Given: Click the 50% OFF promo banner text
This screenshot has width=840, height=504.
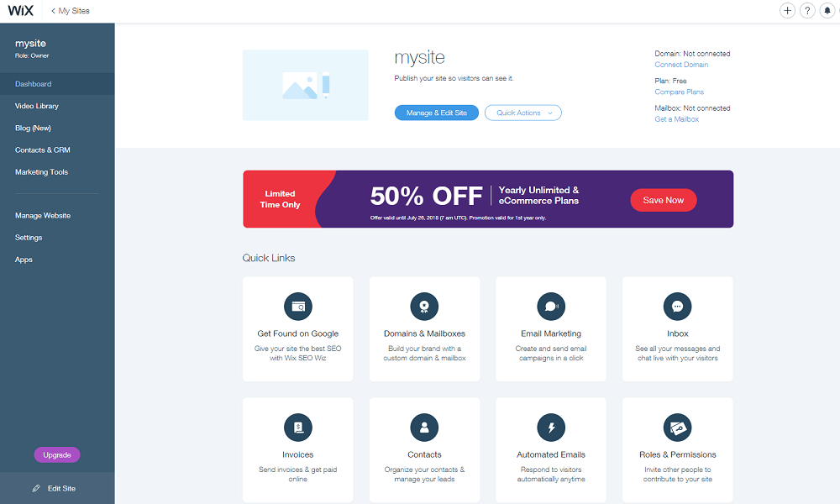Looking at the screenshot, I should [x=427, y=196].
